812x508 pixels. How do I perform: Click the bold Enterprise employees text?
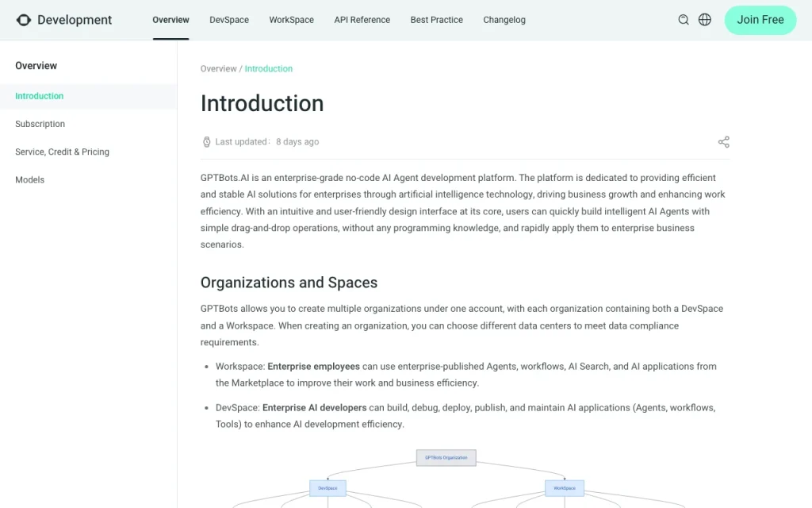tap(313, 367)
